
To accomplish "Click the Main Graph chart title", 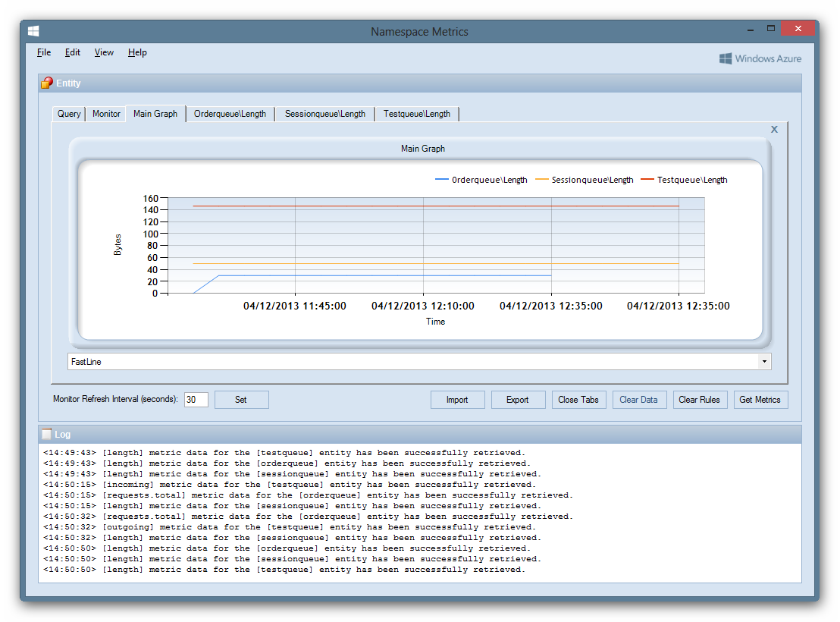I will [423, 149].
